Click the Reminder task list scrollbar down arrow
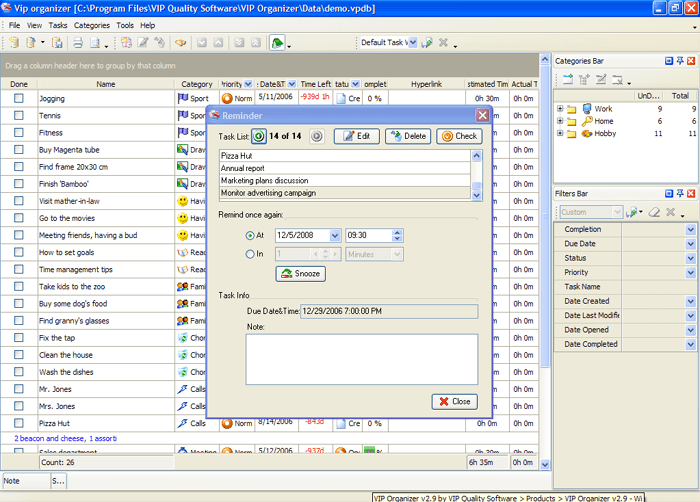This screenshot has height=502, width=700. point(477,196)
